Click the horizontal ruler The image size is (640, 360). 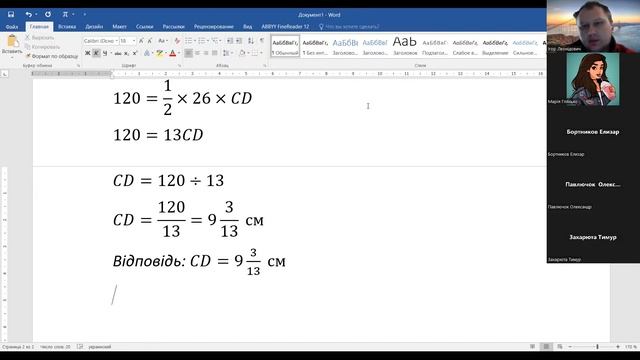point(288,74)
